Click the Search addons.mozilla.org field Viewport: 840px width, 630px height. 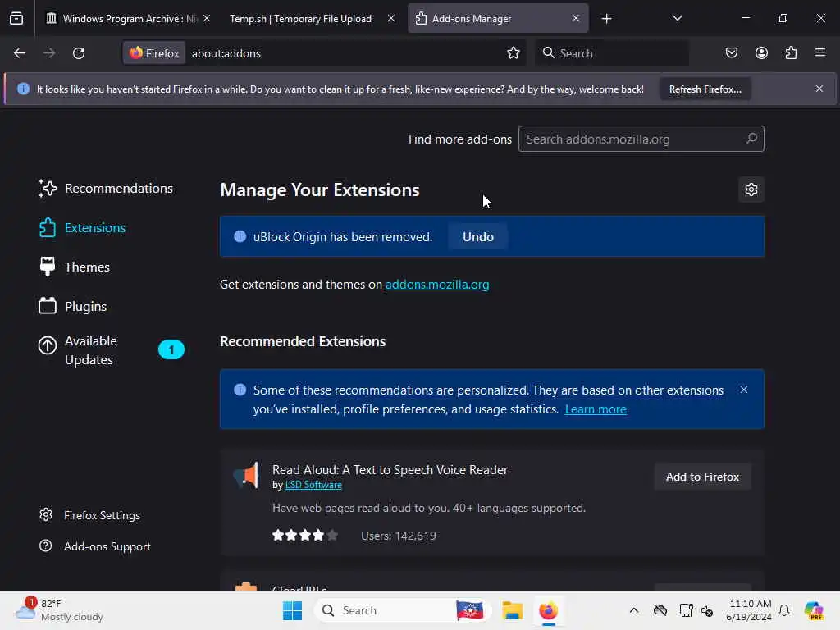coord(641,139)
